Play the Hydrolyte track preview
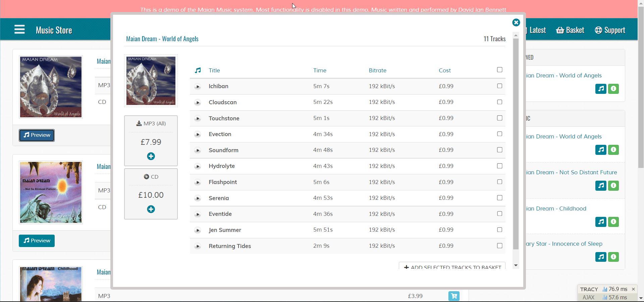 pyautogui.click(x=198, y=166)
